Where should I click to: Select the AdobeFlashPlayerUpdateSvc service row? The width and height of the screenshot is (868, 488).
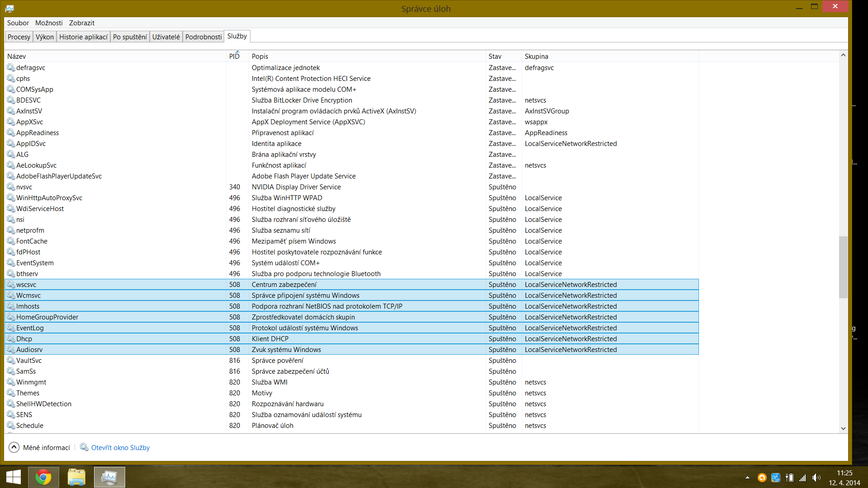click(352, 176)
